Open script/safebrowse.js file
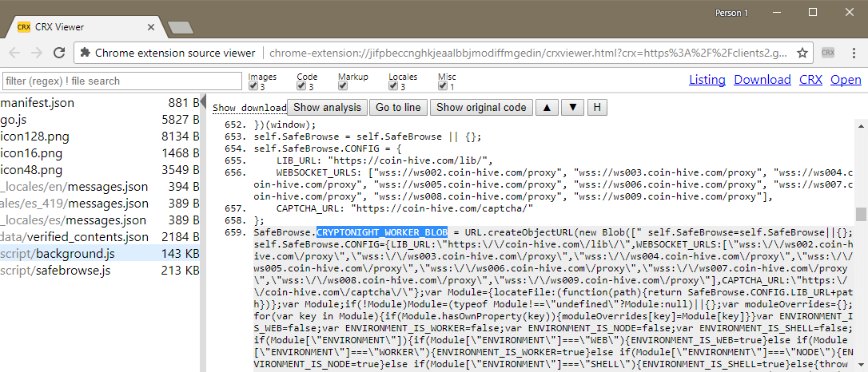 pyautogui.click(x=100, y=271)
